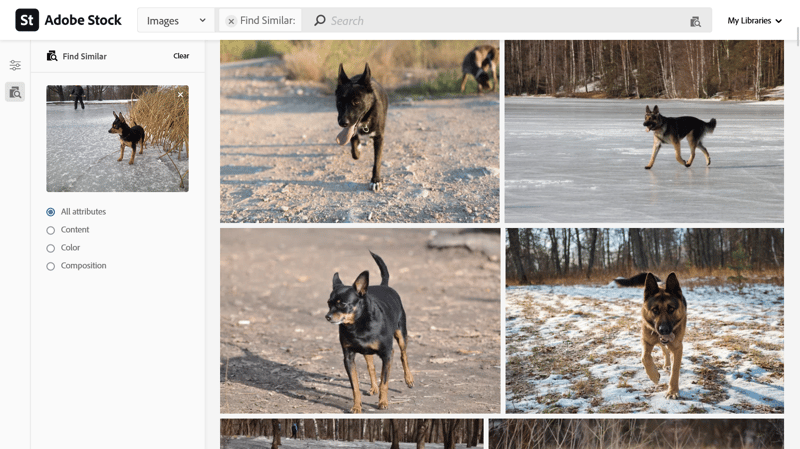Remove the Find Similar search chip

pyautogui.click(x=231, y=21)
